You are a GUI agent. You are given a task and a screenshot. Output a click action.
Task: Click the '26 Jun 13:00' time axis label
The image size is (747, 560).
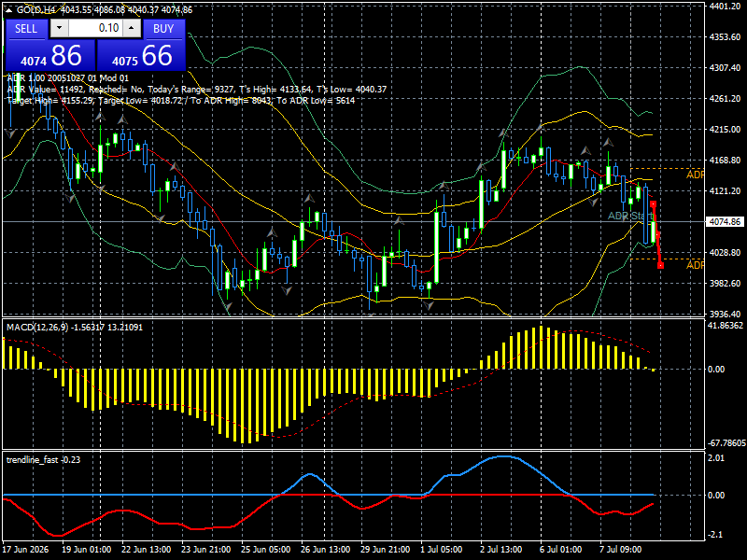pyautogui.click(x=325, y=550)
